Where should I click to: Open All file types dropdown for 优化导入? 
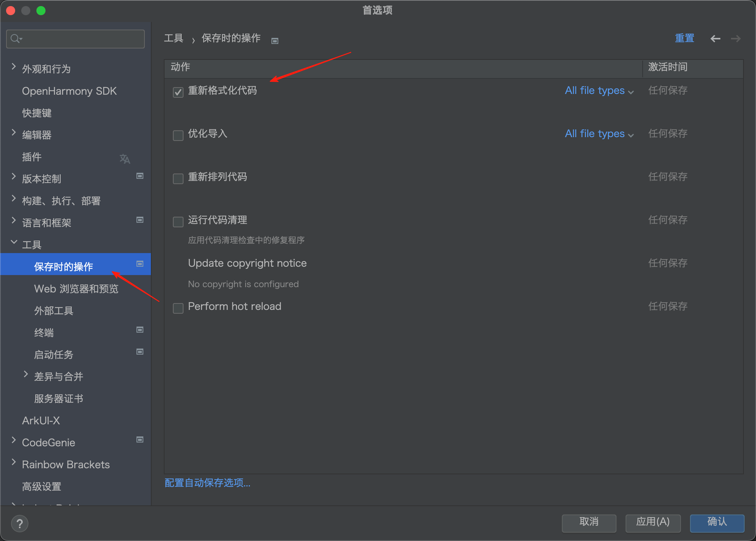(x=599, y=134)
